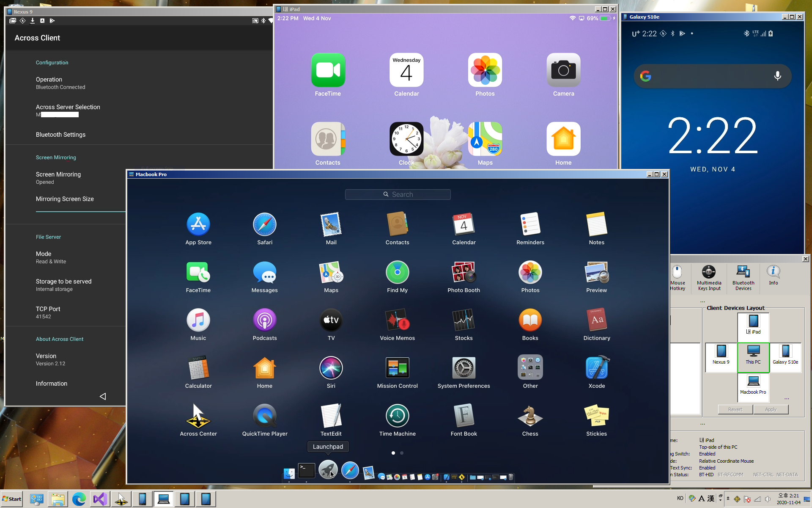Viewport: 812px width, 508px height.
Task: Select Nexus 9 in Client Devices Layout
Action: pos(721,354)
